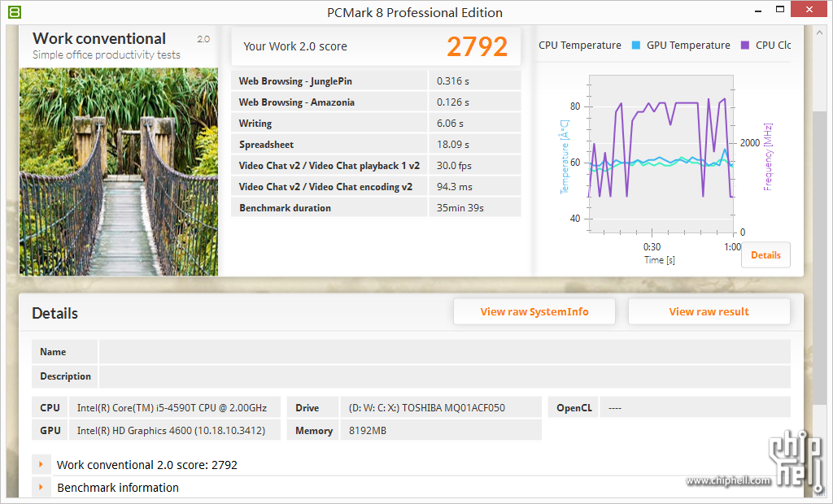Select the Web Browsing - Amazonia row label
Viewport: 833px width, 504px height.
(x=296, y=102)
